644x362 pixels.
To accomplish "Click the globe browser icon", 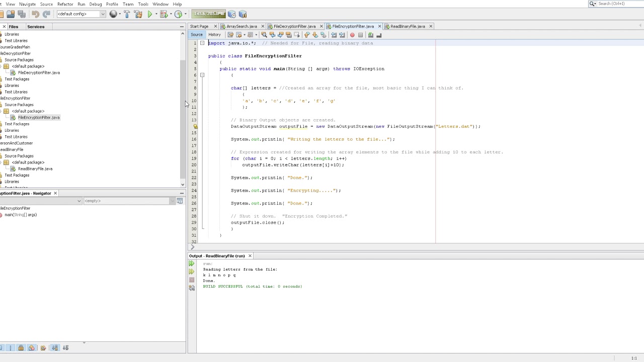I will click(x=113, y=14).
